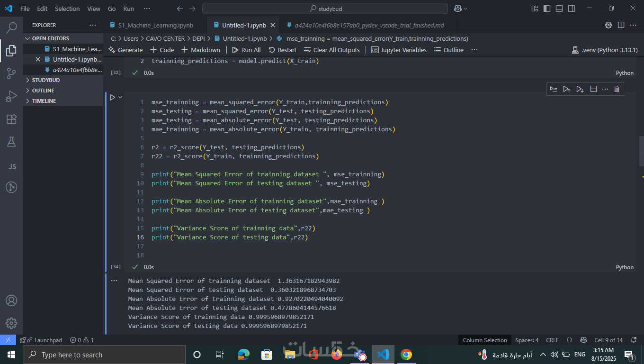Expand the Outline section
This screenshot has width=644, height=364.
[x=63, y=91]
